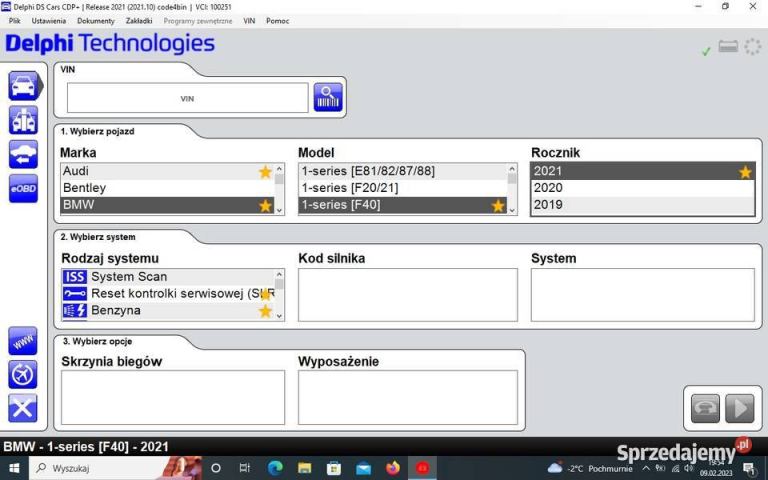Viewport: 768px width, 480px height.
Task: Open the eOBD sidebar button
Action: point(23,188)
